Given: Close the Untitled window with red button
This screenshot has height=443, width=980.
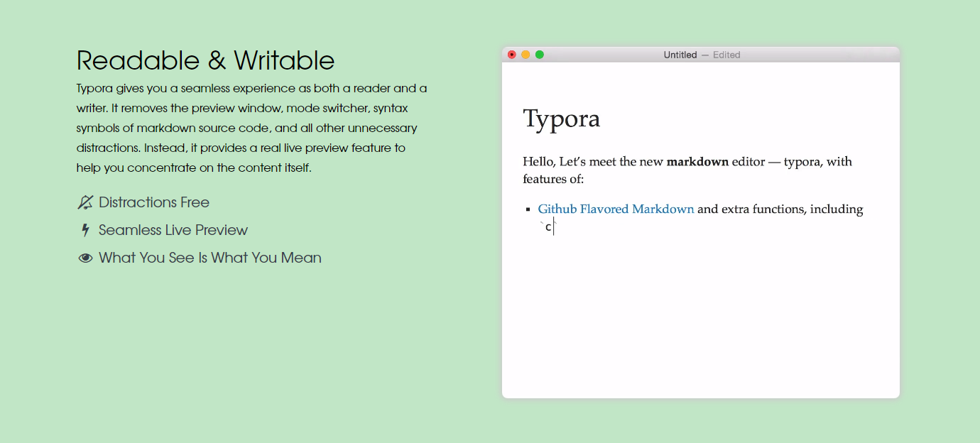Looking at the screenshot, I should pos(511,55).
